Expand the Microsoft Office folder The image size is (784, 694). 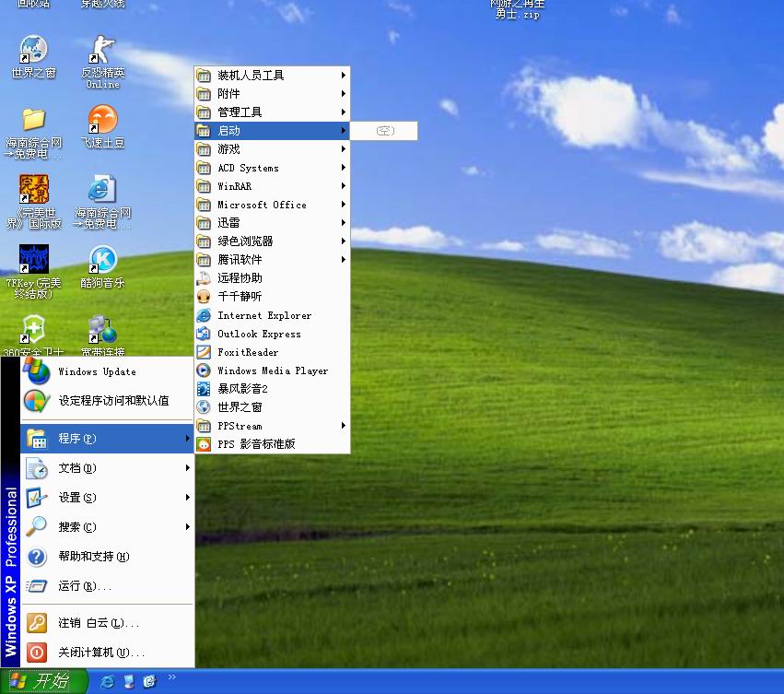tap(272, 205)
